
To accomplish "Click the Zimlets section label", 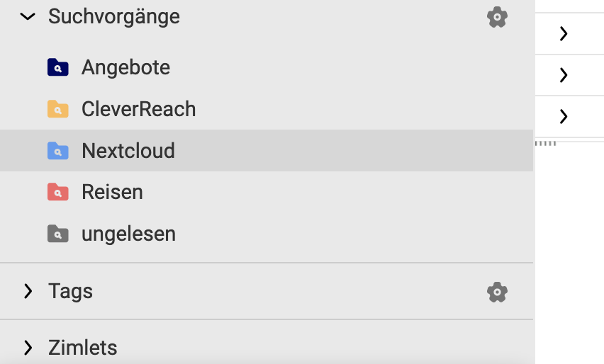I will point(82,348).
